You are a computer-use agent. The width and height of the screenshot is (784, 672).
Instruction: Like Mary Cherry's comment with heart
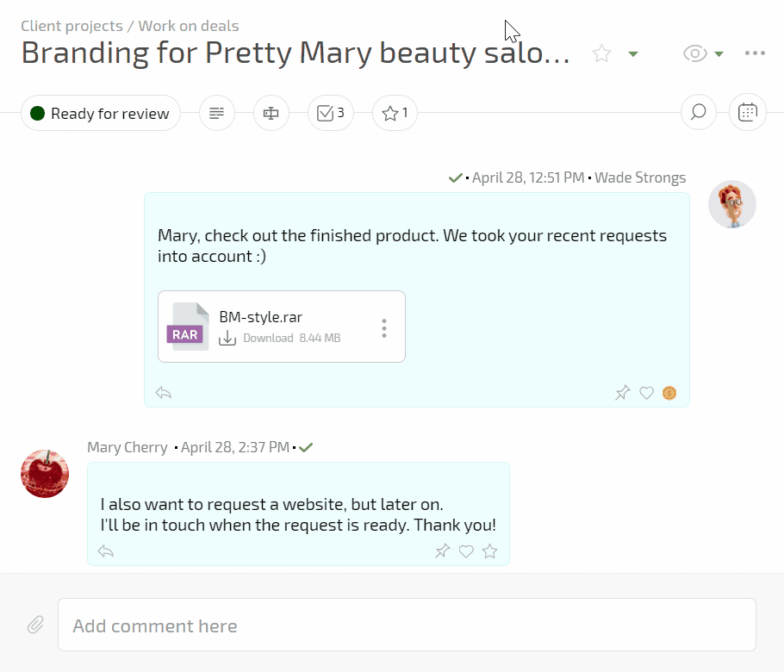[466, 551]
